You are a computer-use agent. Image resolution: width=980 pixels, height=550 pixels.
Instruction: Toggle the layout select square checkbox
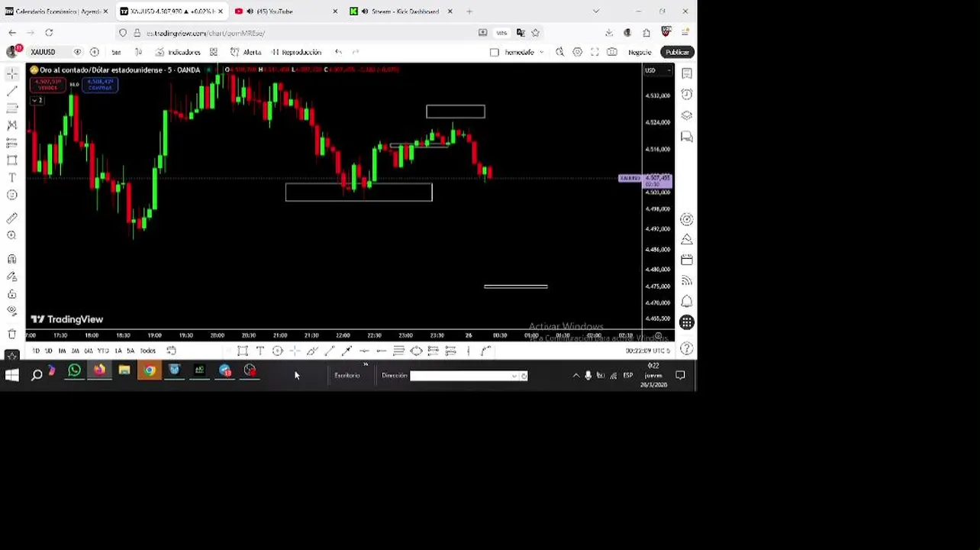point(495,52)
